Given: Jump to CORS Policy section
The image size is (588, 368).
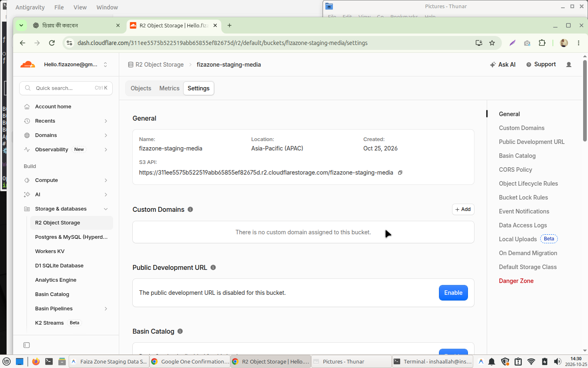Looking at the screenshot, I should [515, 170].
